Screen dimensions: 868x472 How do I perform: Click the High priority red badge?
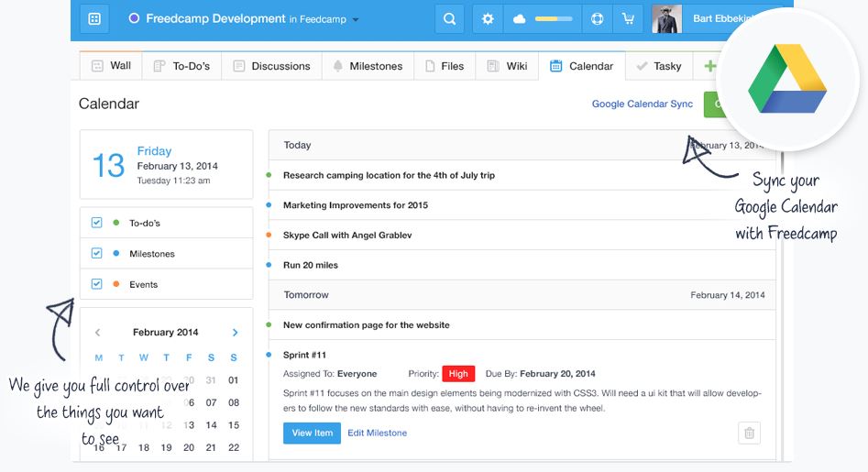pyautogui.click(x=458, y=374)
